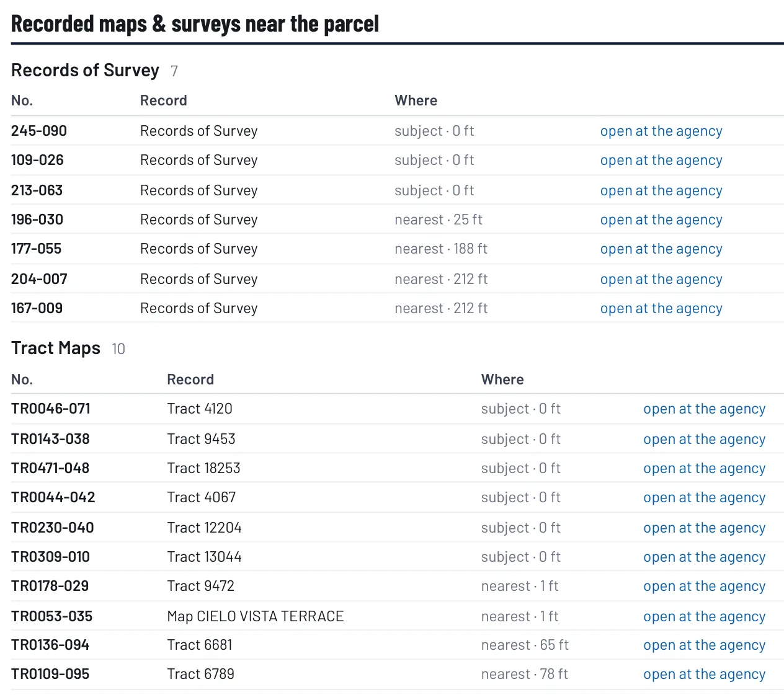Click the 'Tract 6789' record cell

tap(201, 674)
